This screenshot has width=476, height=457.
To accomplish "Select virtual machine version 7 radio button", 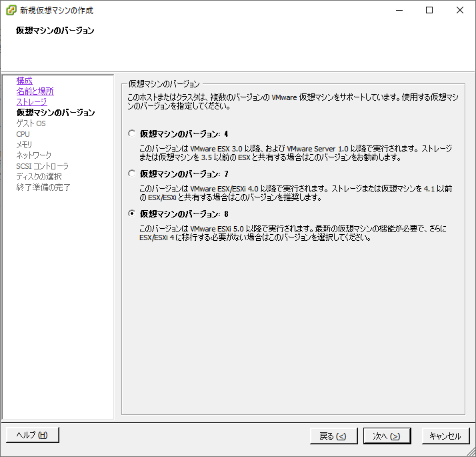I will [131, 173].
